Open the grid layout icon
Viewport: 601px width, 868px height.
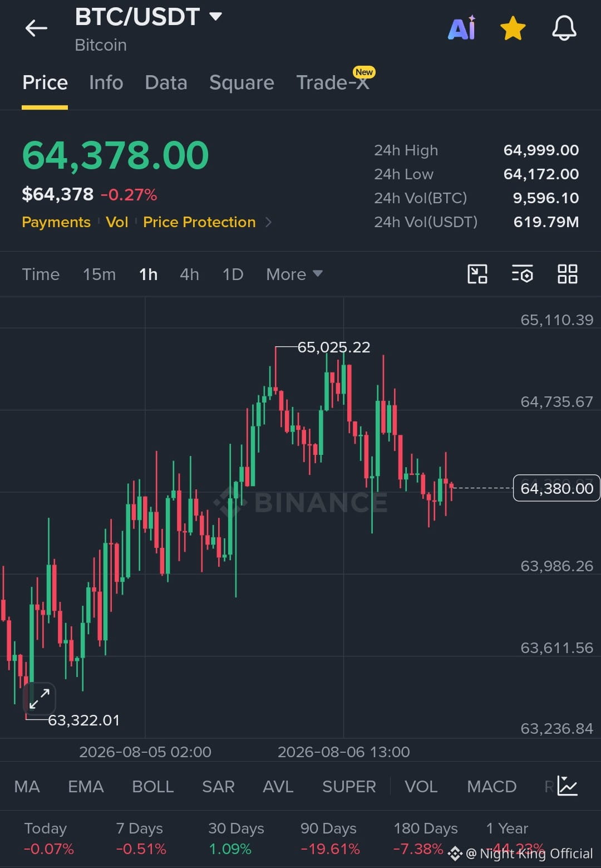(x=567, y=274)
